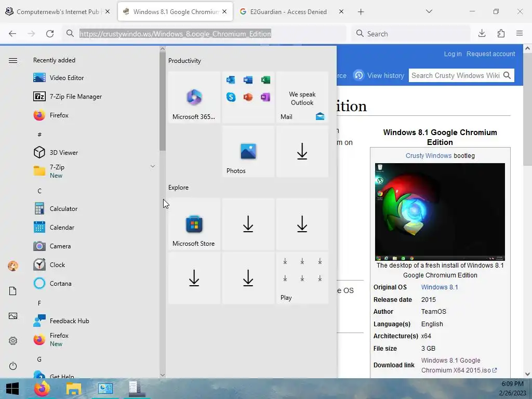Open the View history tab
This screenshot has height=399, width=532.
click(x=379, y=75)
